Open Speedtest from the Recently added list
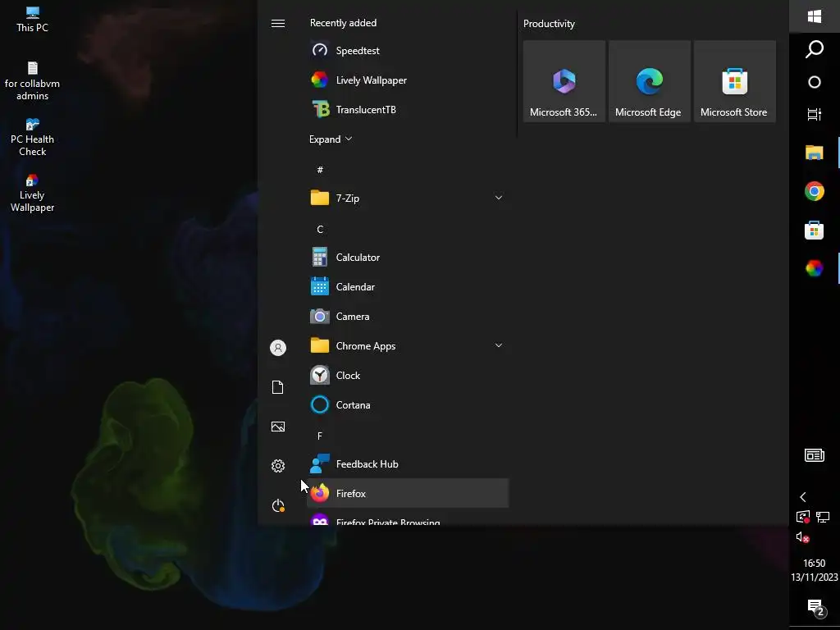This screenshot has width=840, height=630. (407, 50)
